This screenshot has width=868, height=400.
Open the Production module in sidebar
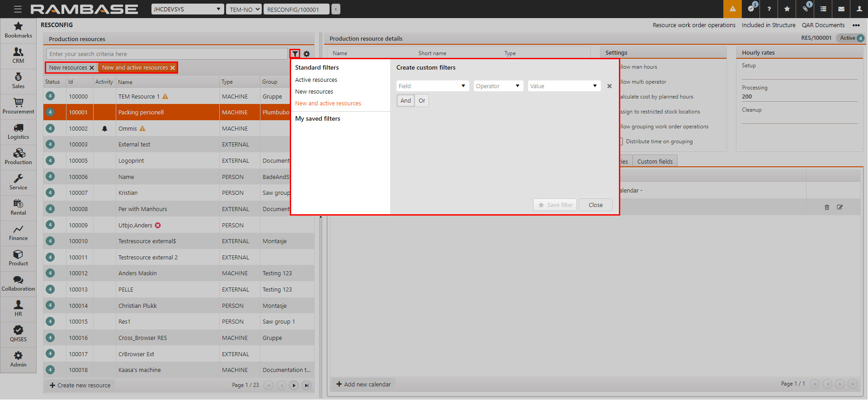click(18, 156)
